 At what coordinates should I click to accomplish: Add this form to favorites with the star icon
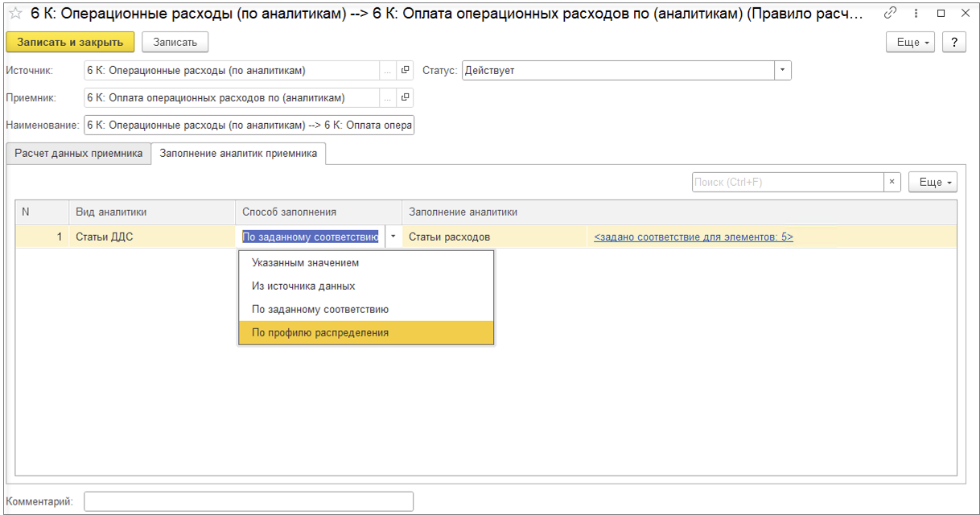coord(14,14)
